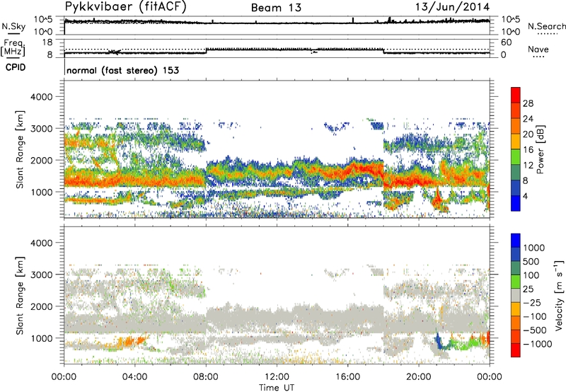Click the 'Pykkvibaer (fitACF)' title text
566x392 pixels.
[x=126, y=7]
